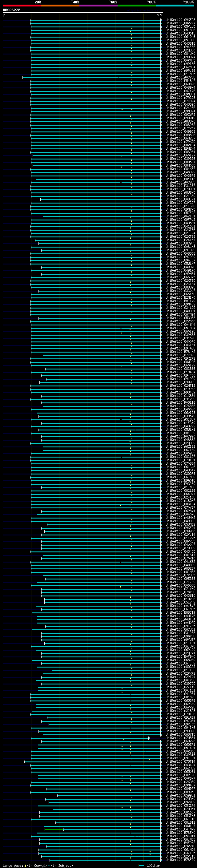197x868 pixels.
Task: Open hit UniRef100_Q8VZX7
Action: [x=180, y=23]
